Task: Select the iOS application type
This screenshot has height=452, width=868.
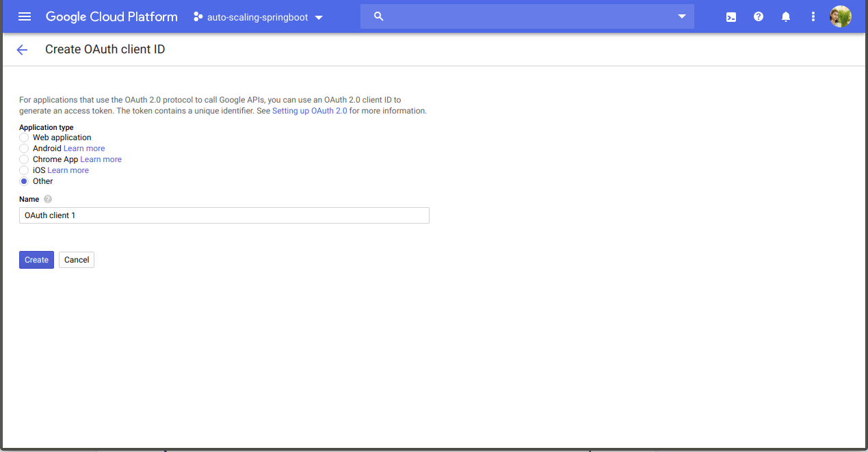Action: click(23, 170)
